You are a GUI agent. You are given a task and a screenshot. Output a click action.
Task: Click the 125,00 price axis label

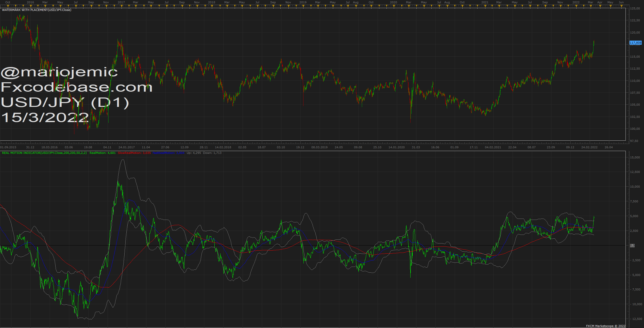635,8
